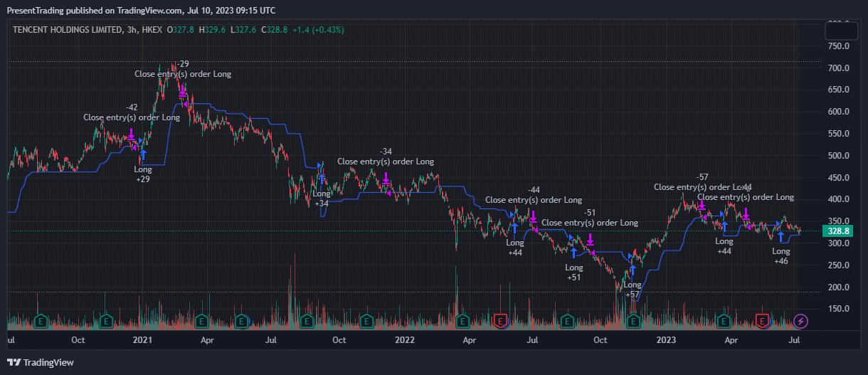Click the publisher line PresentTrading published on TradingView.com

coord(141,11)
